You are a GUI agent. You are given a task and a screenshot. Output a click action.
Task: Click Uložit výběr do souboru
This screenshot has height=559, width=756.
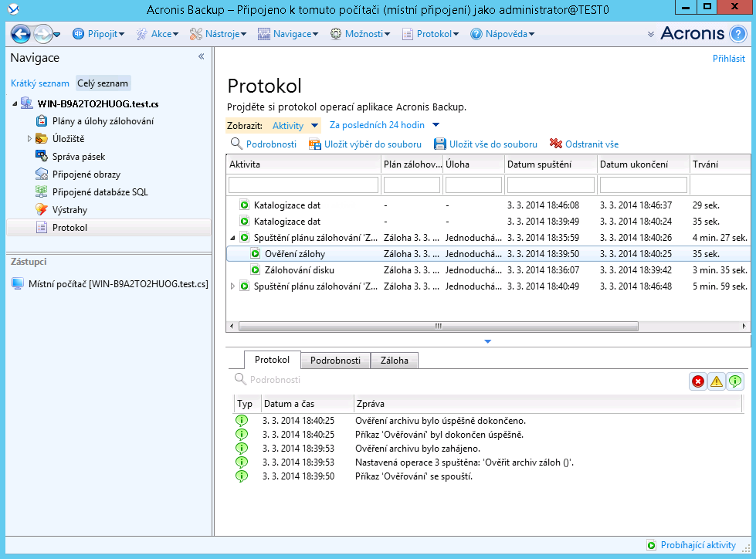(365, 144)
